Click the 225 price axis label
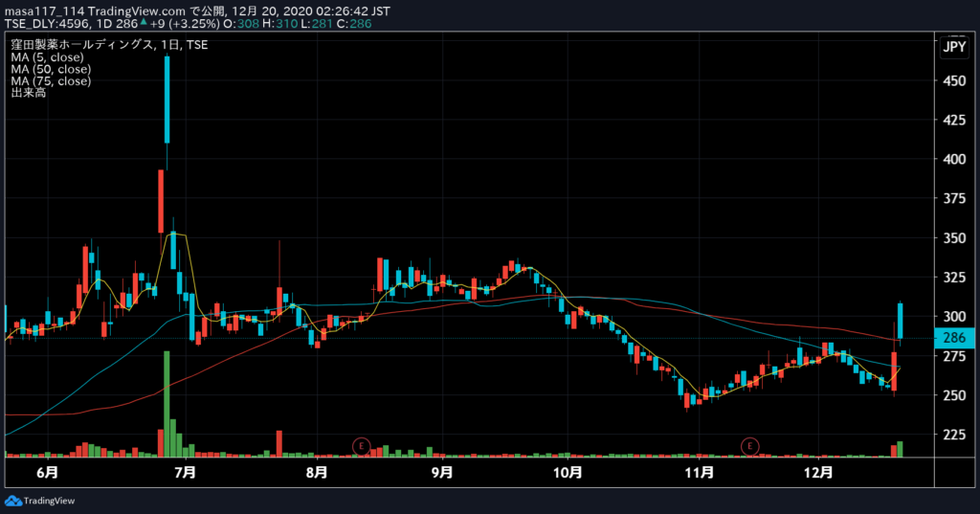The height and width of the screenshot is (514, 980). tap(954, 435)
